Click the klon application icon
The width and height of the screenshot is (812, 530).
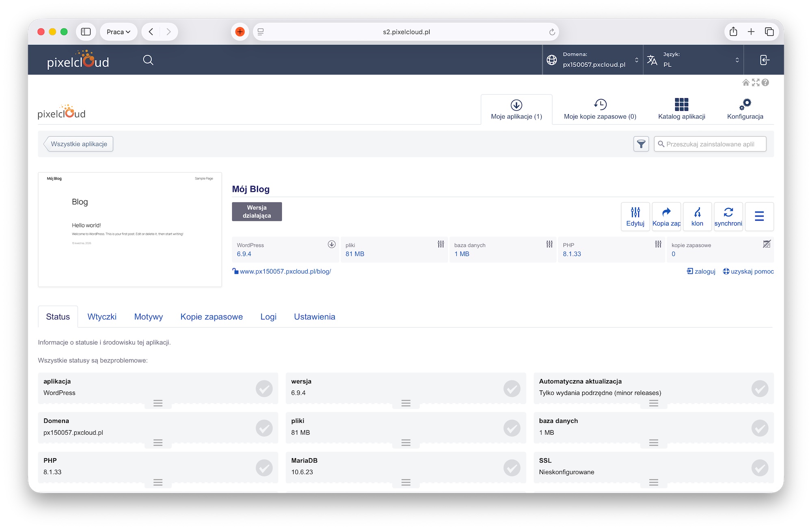click(x=697, y=213)
